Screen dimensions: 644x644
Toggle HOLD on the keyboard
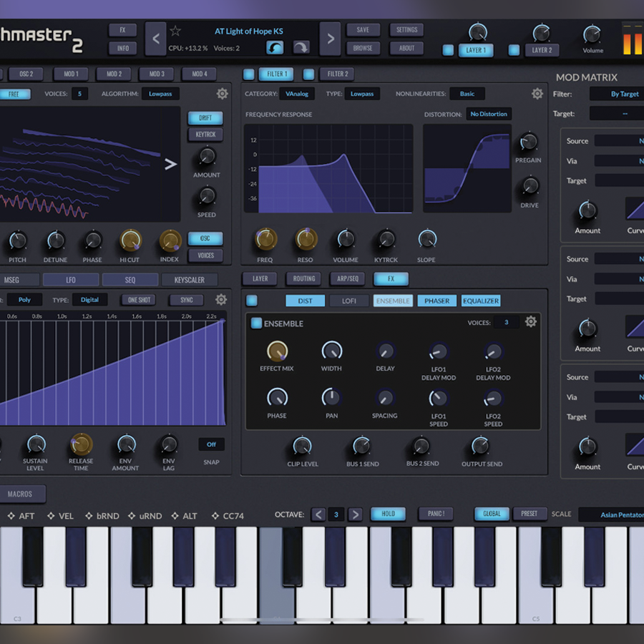pyautogui.click(x=388, y=514)
